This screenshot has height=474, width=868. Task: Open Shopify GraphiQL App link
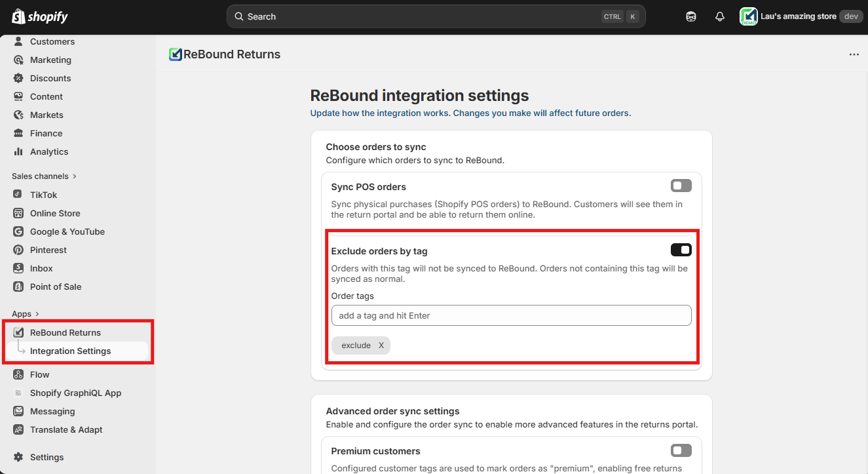[77, 393]
